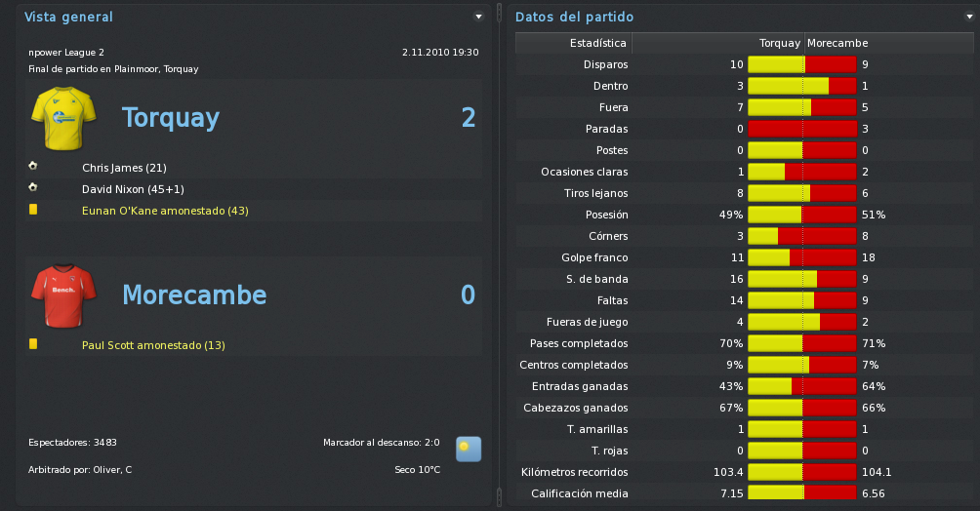Click the Paradas comparison bar
This screenshot has height=511, width=980.
tap(802, 129)
